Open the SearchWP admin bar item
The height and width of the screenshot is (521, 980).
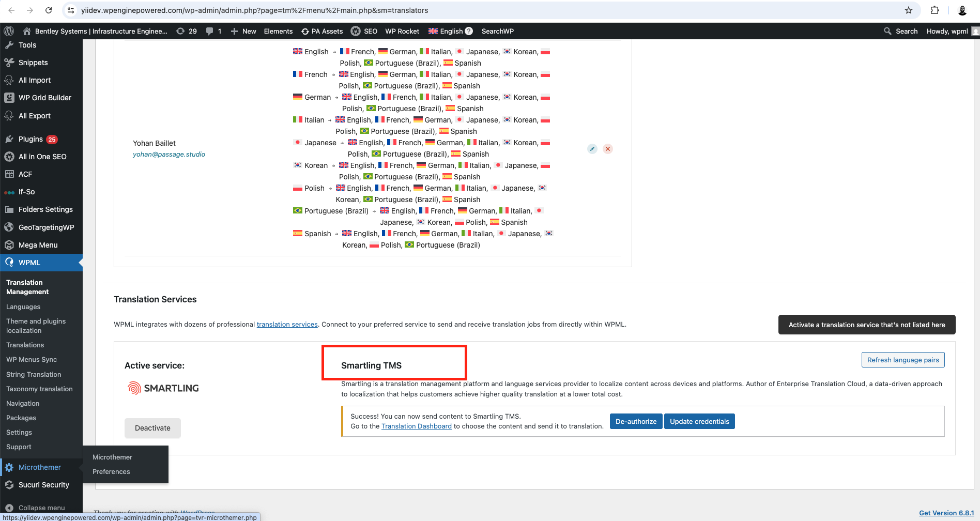(x=498, y=31)
